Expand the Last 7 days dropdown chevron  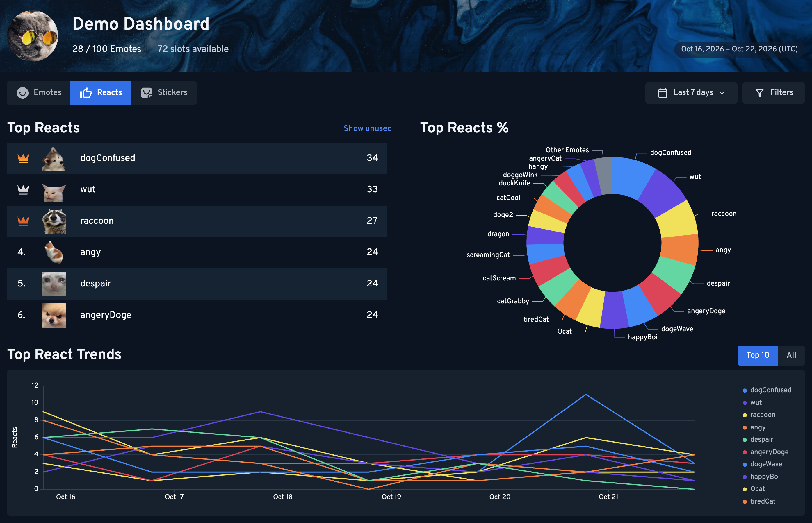coord(722,93)
